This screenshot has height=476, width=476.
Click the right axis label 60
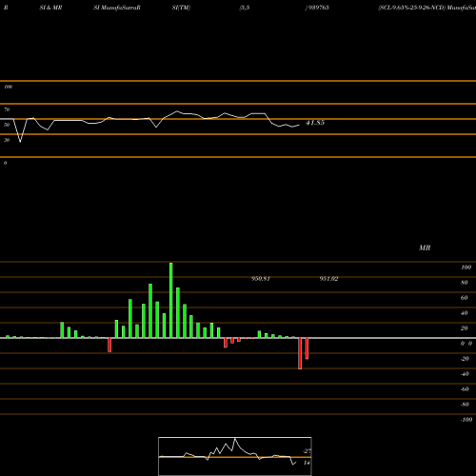pyautogui.click(x=465, y=298)
